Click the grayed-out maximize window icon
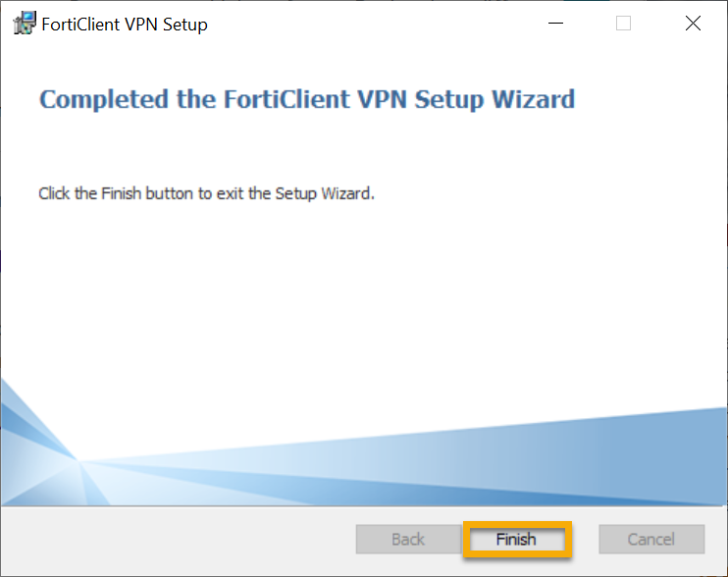 (623, 25)
